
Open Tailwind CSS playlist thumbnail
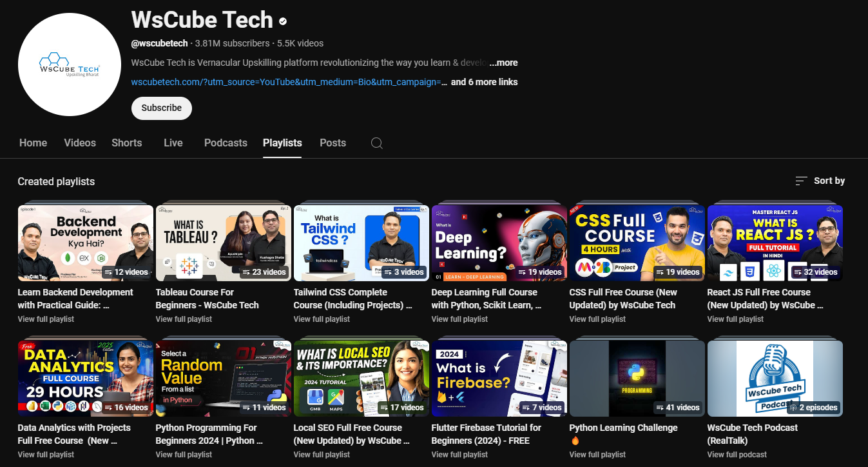[x=362, y=243]
